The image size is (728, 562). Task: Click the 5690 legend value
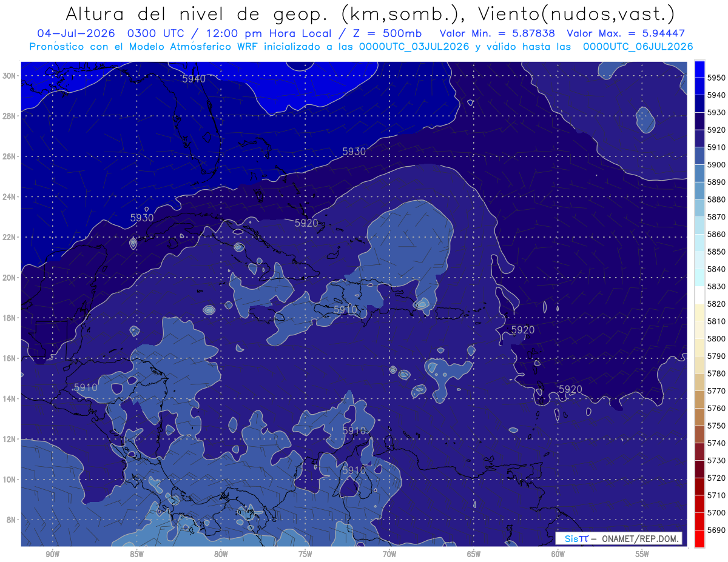[x=716, y=530]
